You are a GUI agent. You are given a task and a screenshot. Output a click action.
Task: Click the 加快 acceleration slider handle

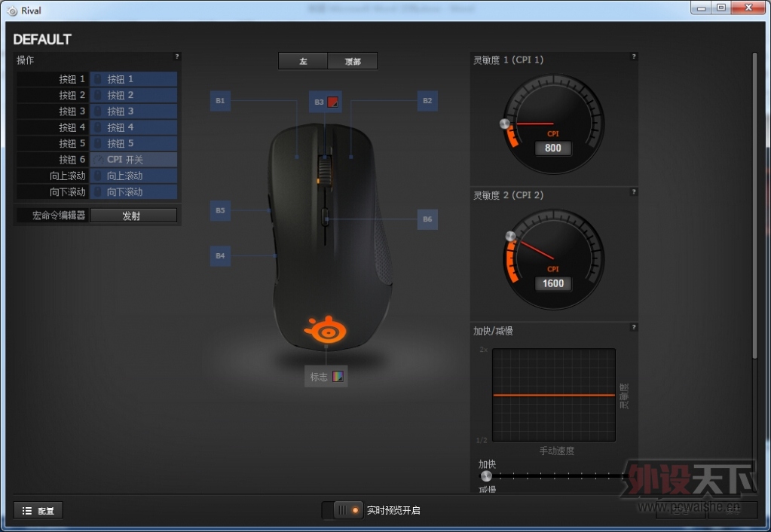point(486,476)
